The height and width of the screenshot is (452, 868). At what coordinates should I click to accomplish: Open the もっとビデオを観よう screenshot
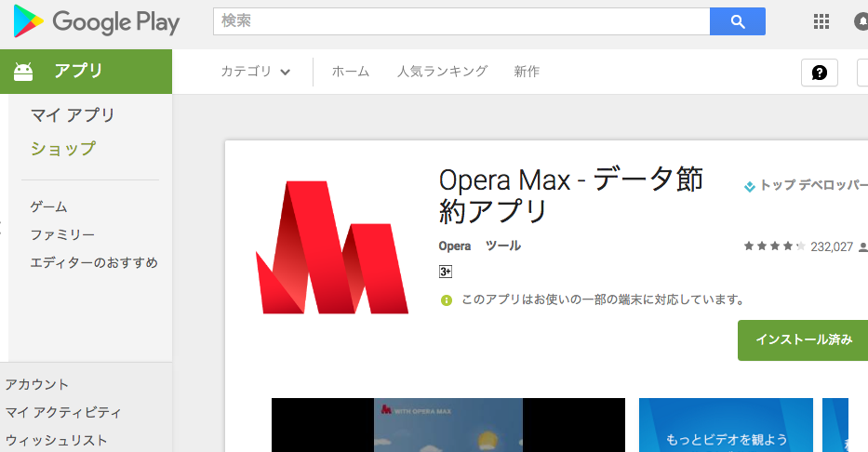point(726,425)
